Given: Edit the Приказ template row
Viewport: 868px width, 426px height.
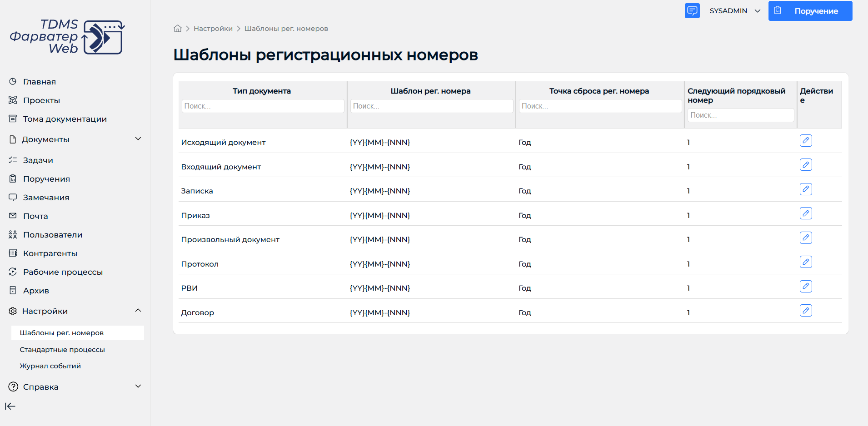Looking at the screenshot, I should [x=806, y=213].
